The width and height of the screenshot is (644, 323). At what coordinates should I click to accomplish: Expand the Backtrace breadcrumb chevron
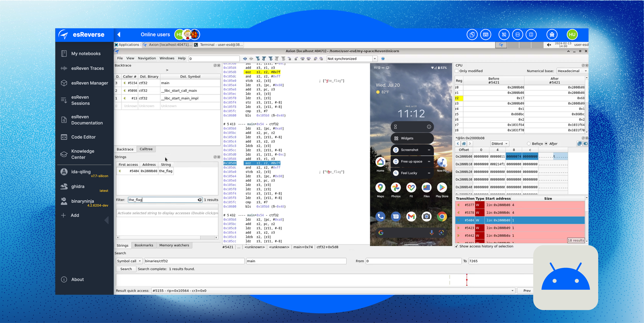pyautogui.click(x=167, y=70)
